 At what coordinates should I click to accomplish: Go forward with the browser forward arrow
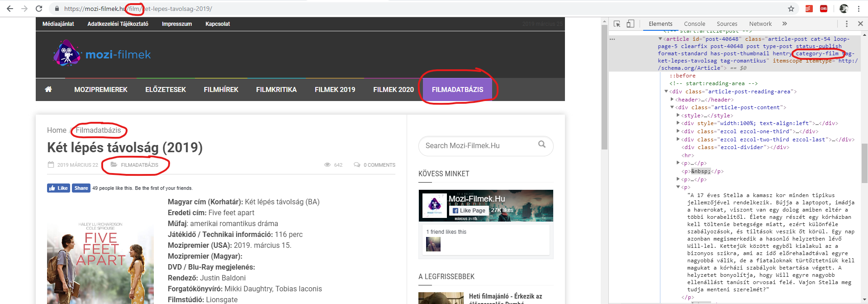(x=24, y=9)
